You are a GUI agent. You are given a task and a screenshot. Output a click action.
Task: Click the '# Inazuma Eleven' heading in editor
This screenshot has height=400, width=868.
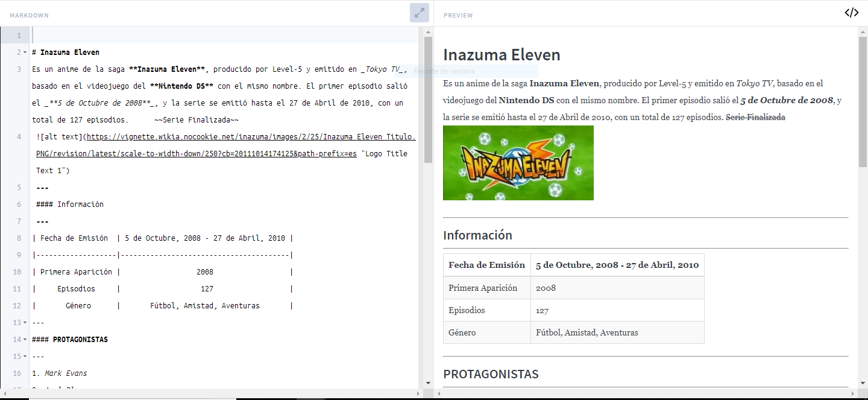pos(66,52)
